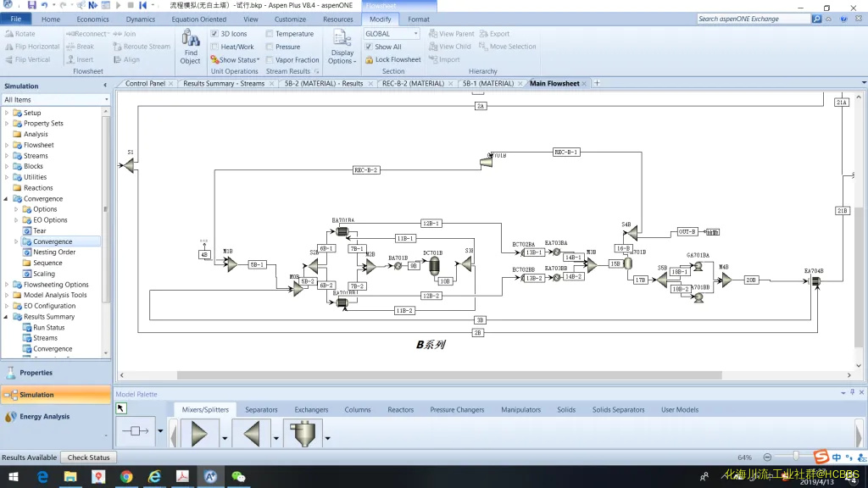Open the Equation Oriented ribbon tab
Screen dimensions: 868x488
[x=198, y=19]
